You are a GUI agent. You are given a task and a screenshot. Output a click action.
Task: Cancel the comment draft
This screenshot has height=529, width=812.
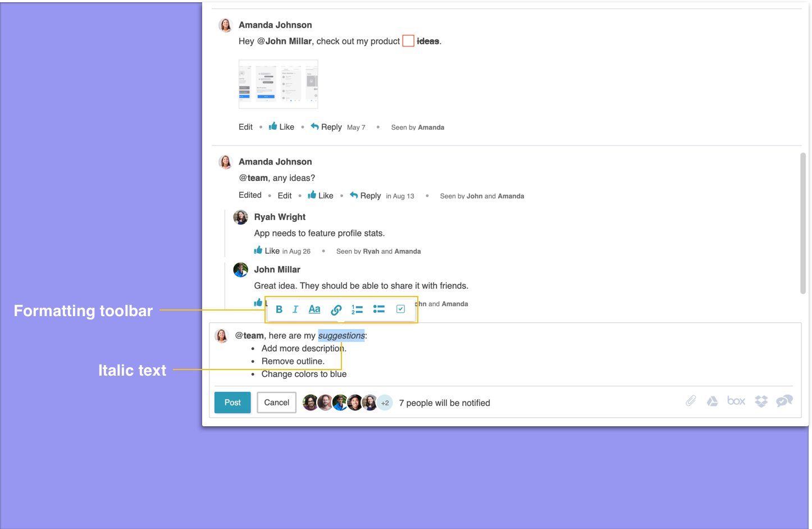pos(276,403)
